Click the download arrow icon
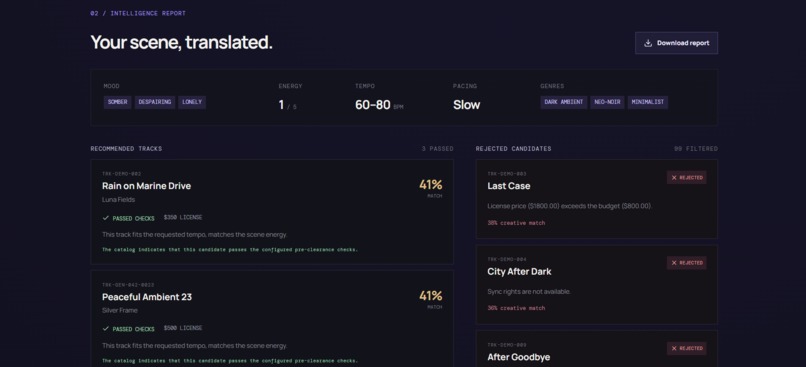This screenshot has width=806, height=367. [x=648, y=43]
